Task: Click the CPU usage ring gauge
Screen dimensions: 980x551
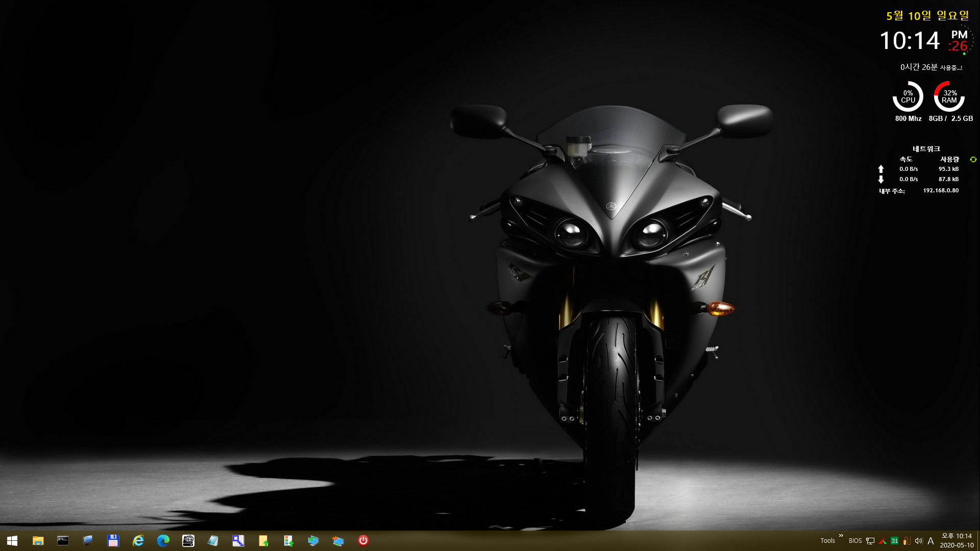Action: tap(908, 96)
